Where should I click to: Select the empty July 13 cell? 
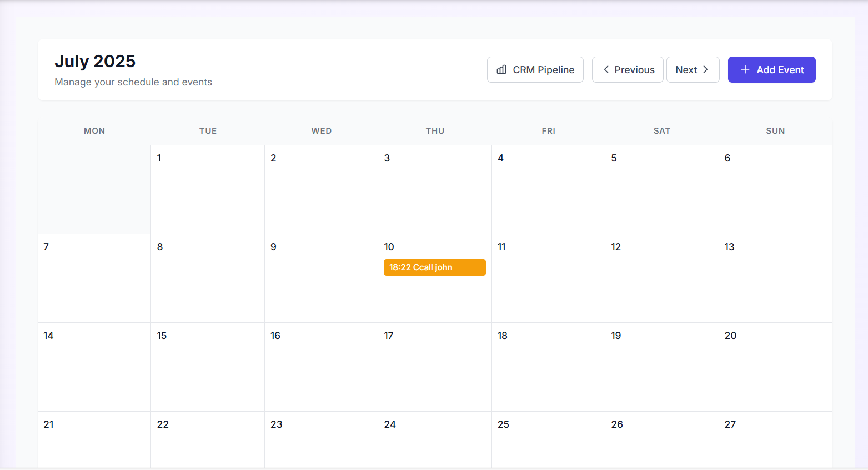tap(775, 277)
